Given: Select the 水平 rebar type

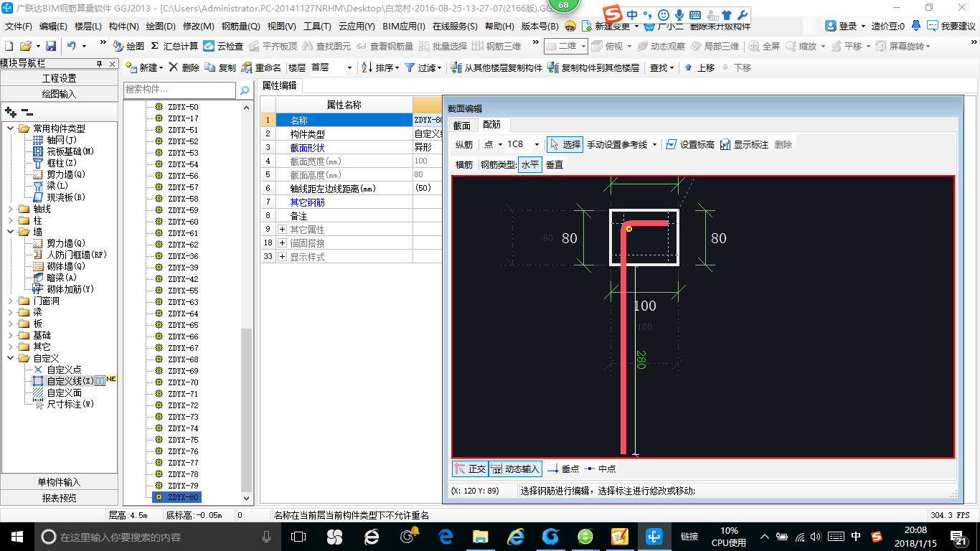Looking at the screenshot, I should pos(530,164).
